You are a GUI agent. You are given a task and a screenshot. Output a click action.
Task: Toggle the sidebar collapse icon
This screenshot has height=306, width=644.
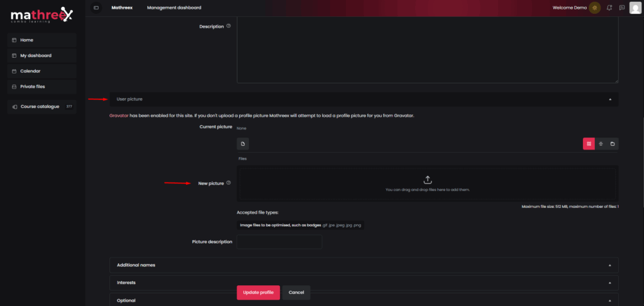(x=96, y=8)
